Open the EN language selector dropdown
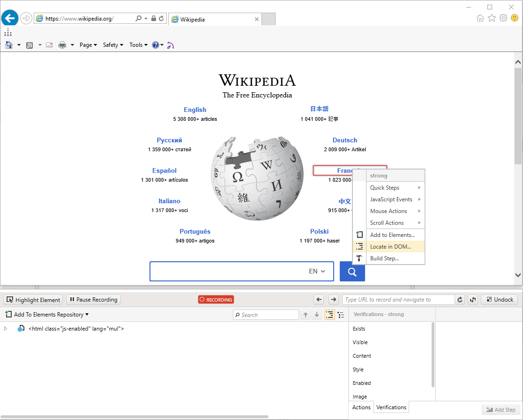Screen dimensions: 523x420 click(317, 271)
